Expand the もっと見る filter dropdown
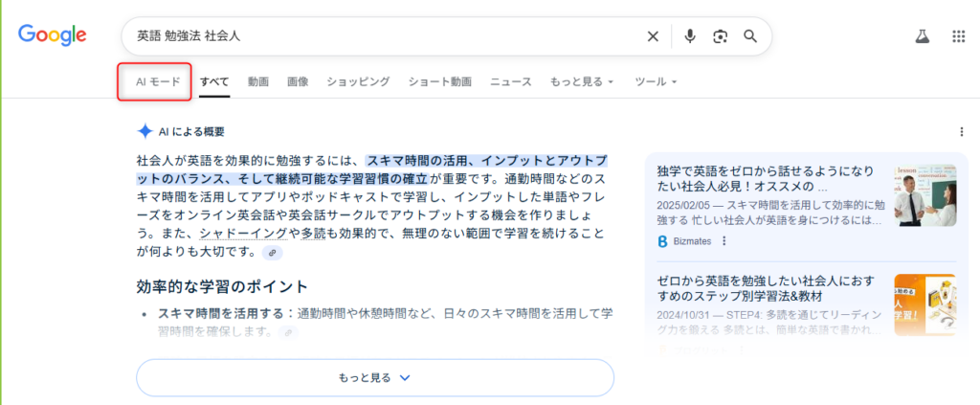The image size is (980, 405). (x=582, y=82)
